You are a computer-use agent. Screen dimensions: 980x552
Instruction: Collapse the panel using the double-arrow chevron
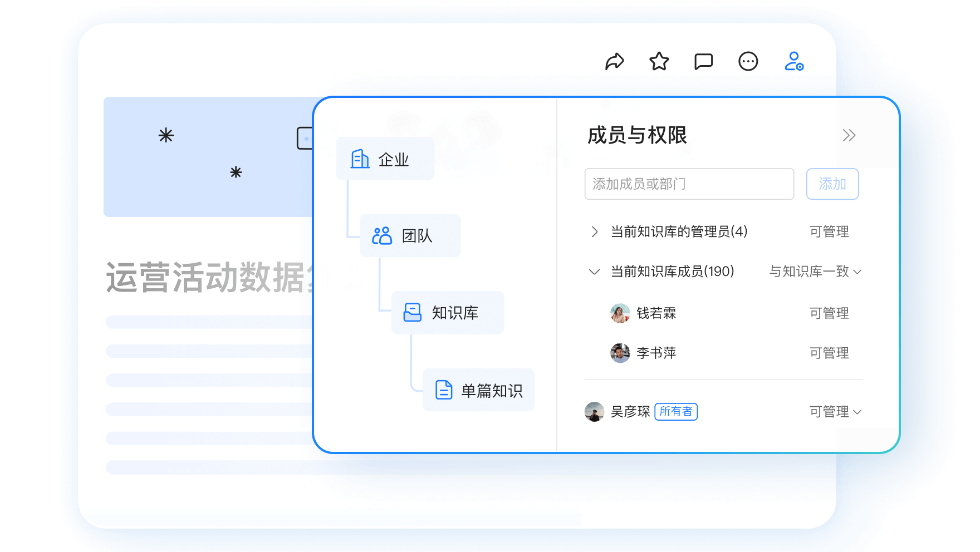tap(849, 135)
